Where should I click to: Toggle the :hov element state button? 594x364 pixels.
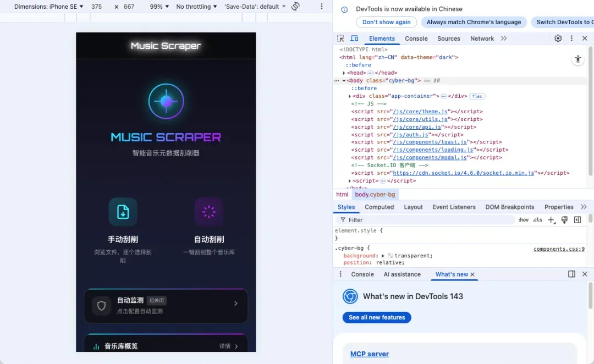(x=523, y=220)
